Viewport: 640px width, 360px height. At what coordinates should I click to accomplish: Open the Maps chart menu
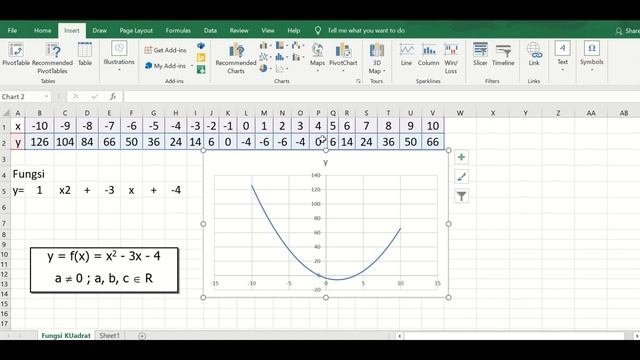317,57
